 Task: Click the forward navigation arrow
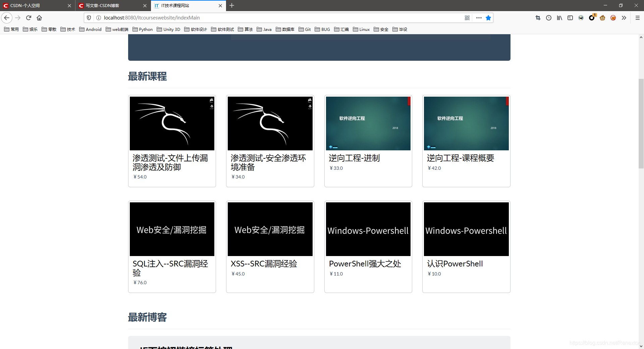tap(18, 18)
